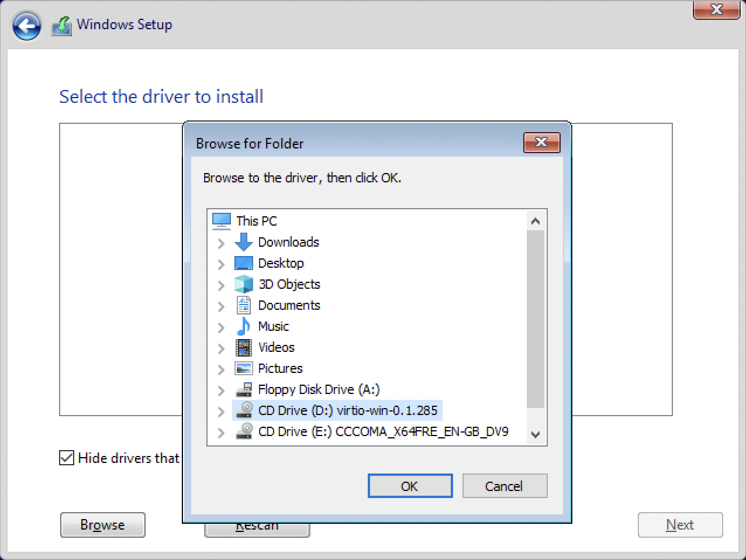Click the Windows Setup installer icon
Image resolution: width=746 pixels, height=560 pixels.
[61, 26]
